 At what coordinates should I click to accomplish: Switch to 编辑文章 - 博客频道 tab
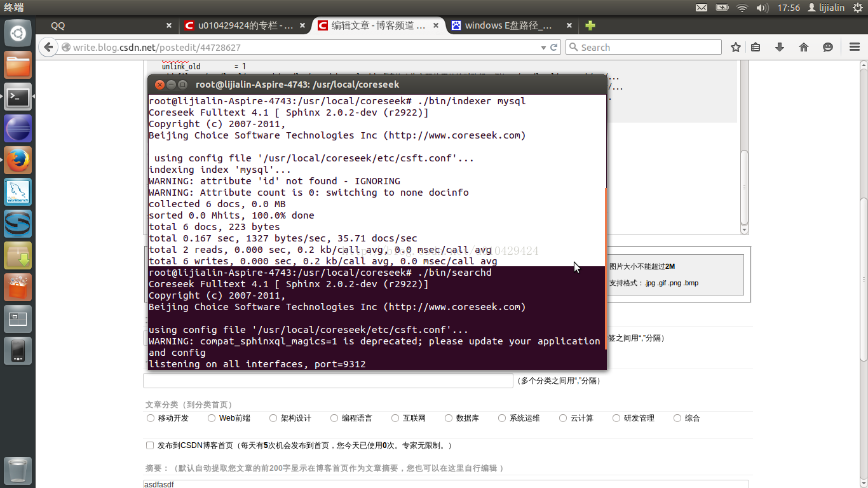[379, 25]
